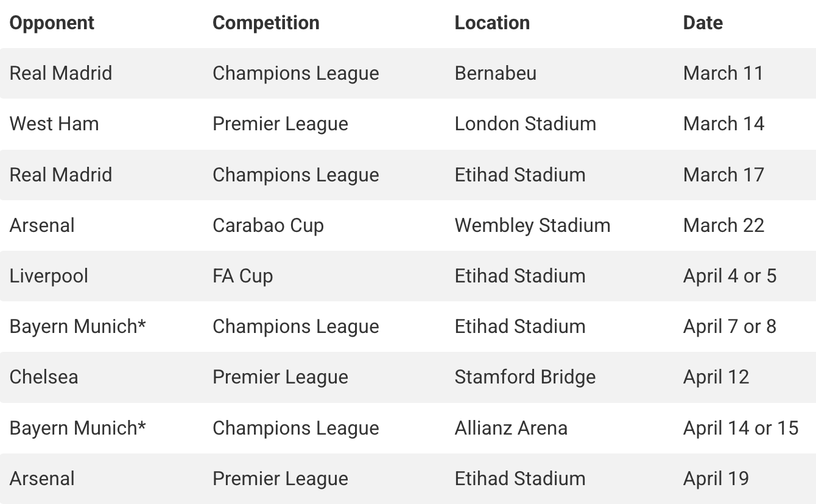Click the March 11 date cell
This screenshot has height=504, width=816.
[723, 74]
